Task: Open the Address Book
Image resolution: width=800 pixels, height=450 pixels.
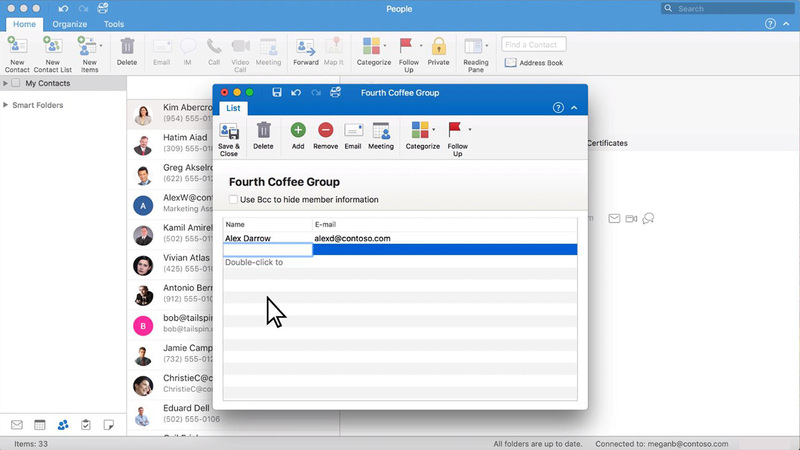Action: coord(534,63)
